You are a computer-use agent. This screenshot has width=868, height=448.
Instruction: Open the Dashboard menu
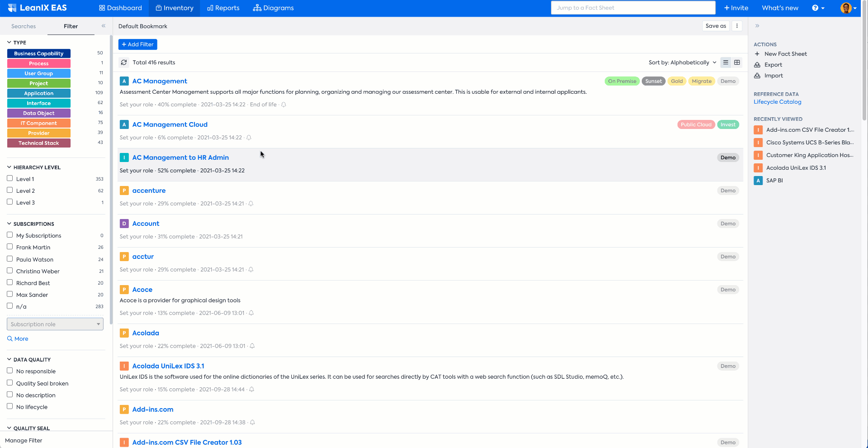[120, 8]
